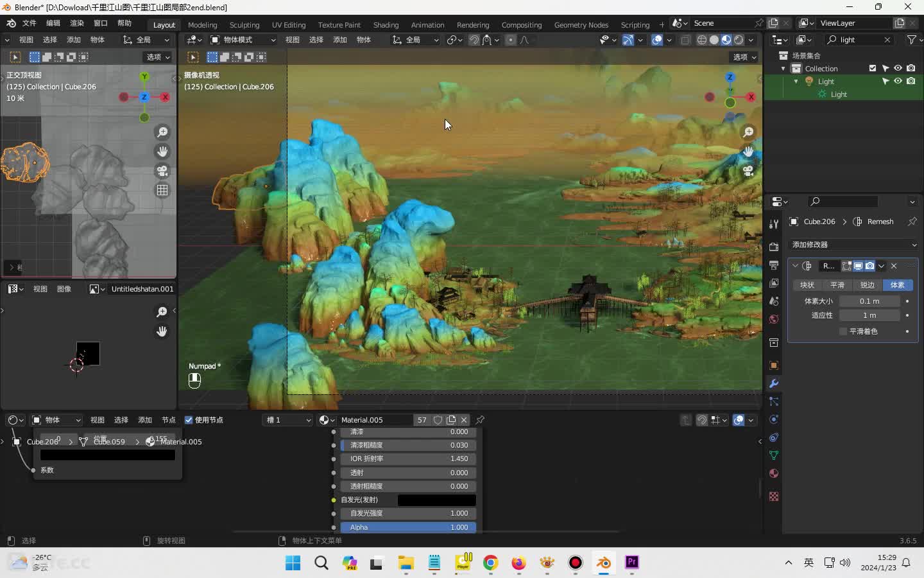Open the shading options dropdown arrow

tap(751, 40)
